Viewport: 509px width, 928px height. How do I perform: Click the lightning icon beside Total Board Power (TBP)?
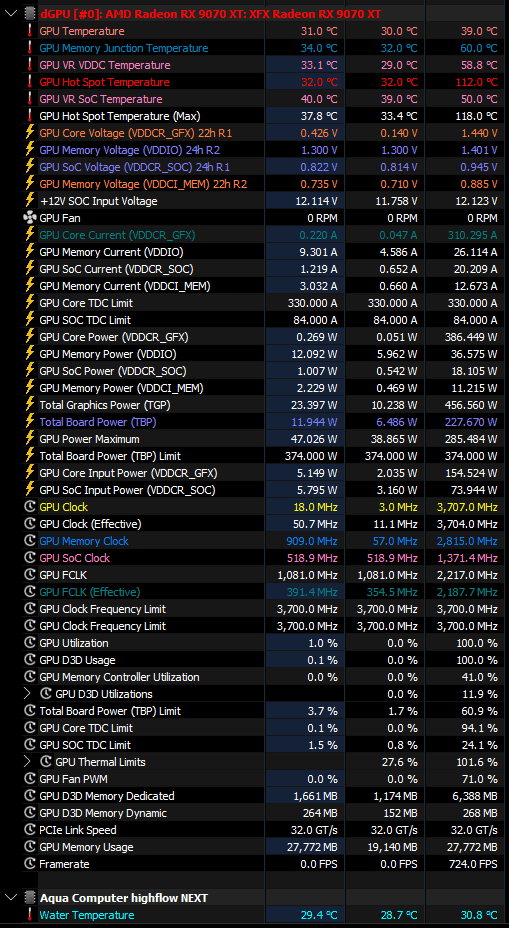[x=30, y=422]
